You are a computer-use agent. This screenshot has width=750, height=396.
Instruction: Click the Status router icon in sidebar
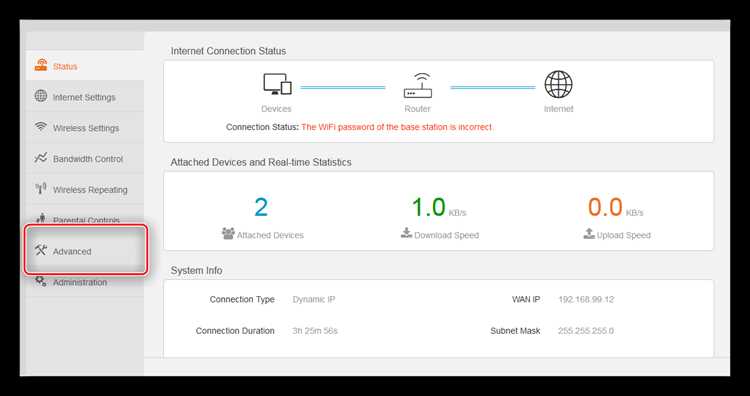[x=41, y=66]
